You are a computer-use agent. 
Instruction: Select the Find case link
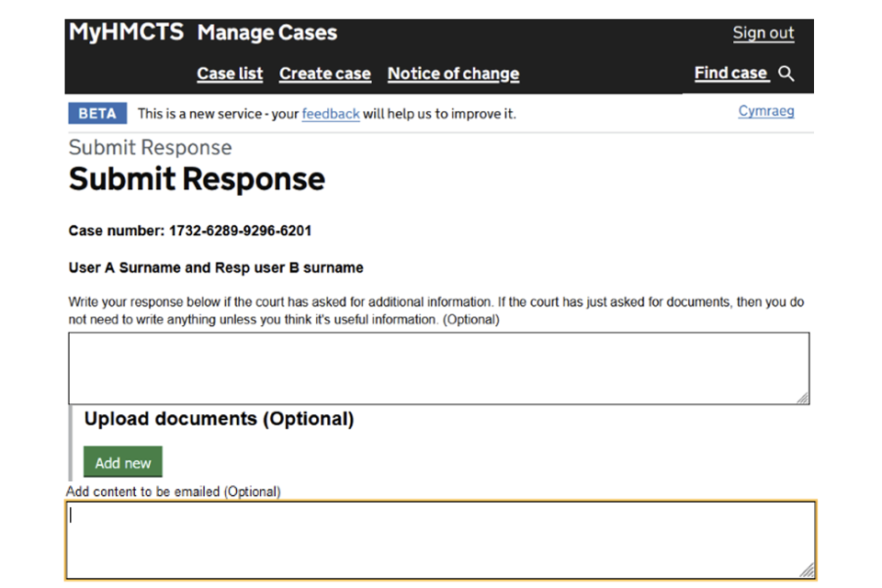pos(730,73)
